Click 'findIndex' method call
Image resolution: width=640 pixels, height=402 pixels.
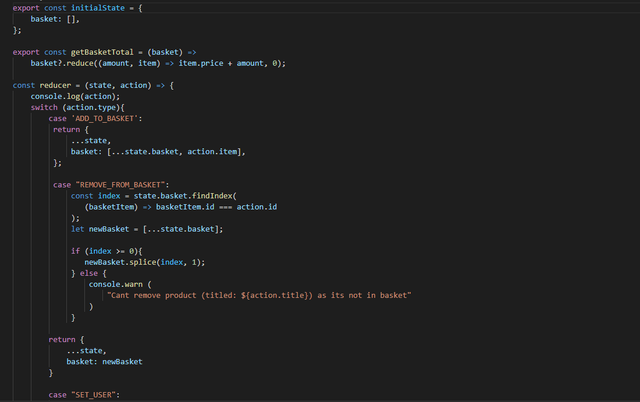click(x=212, y=195)
